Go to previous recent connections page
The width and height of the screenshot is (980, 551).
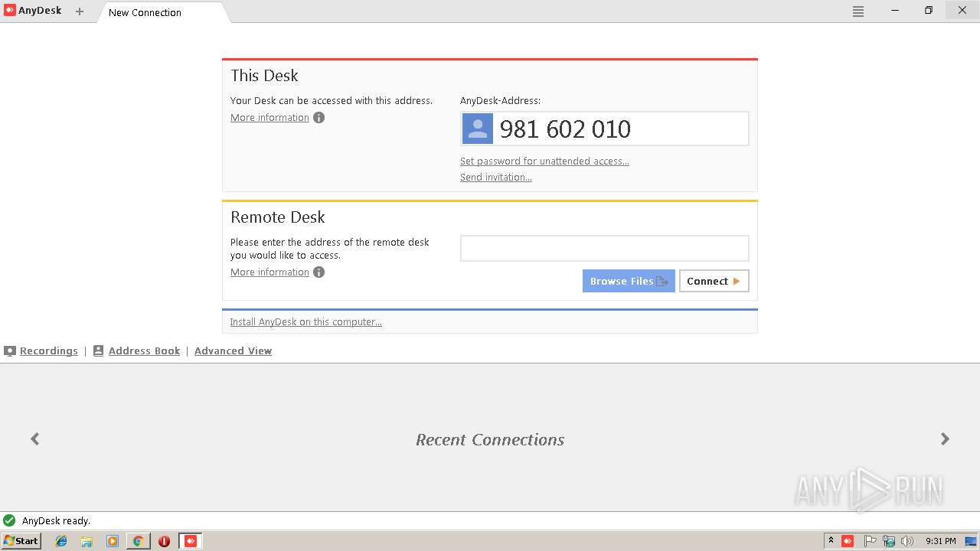click(35, 439)
